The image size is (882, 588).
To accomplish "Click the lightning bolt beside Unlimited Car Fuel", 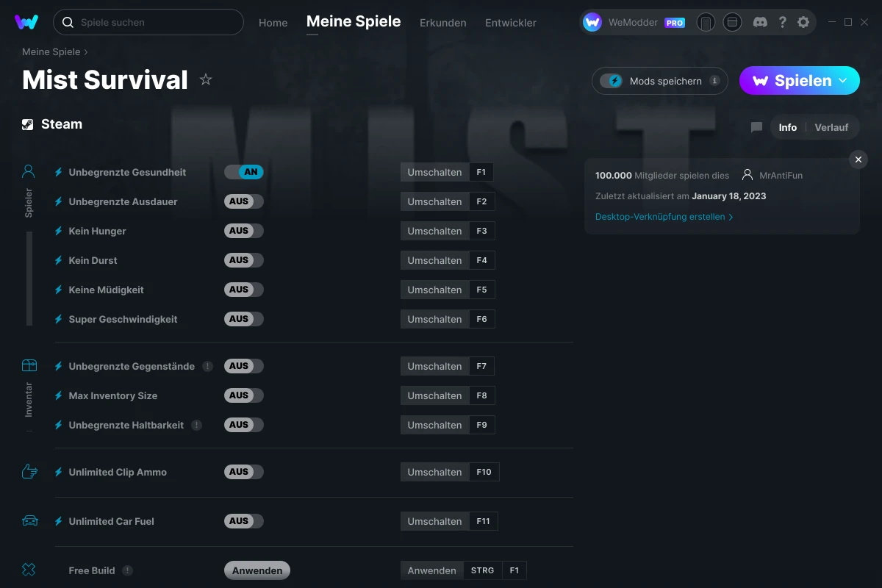I will click(59, 521).
